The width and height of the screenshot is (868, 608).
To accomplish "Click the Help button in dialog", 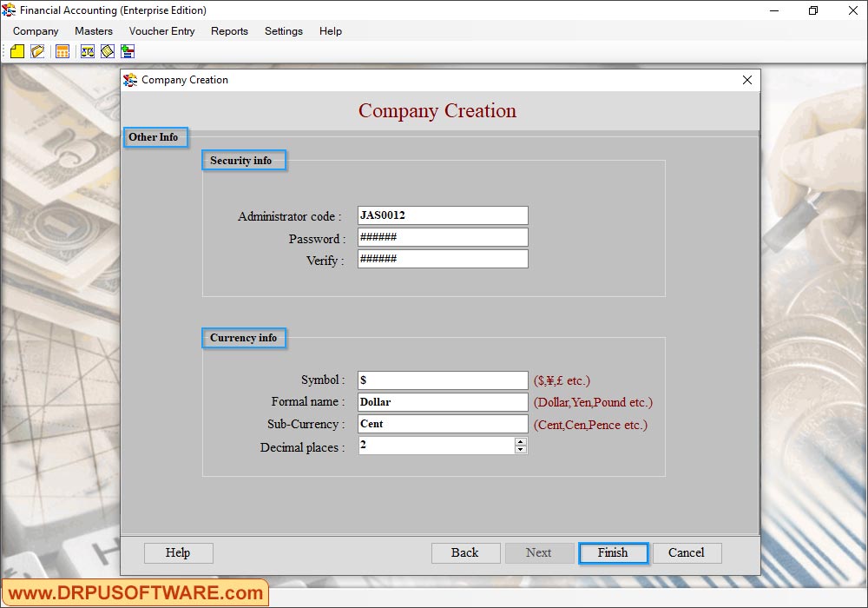I will coord(178,553).
